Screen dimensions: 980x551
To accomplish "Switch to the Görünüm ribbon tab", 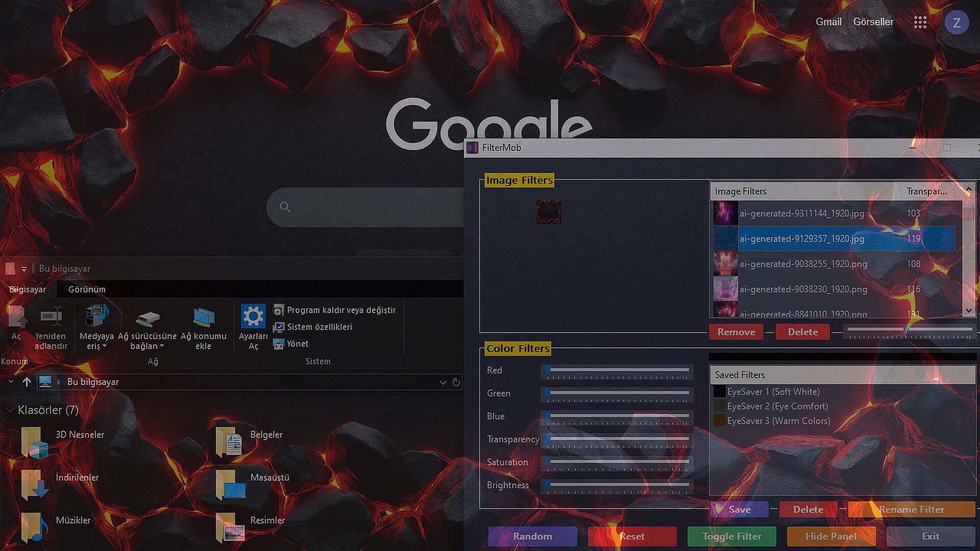I will point(87,289).
